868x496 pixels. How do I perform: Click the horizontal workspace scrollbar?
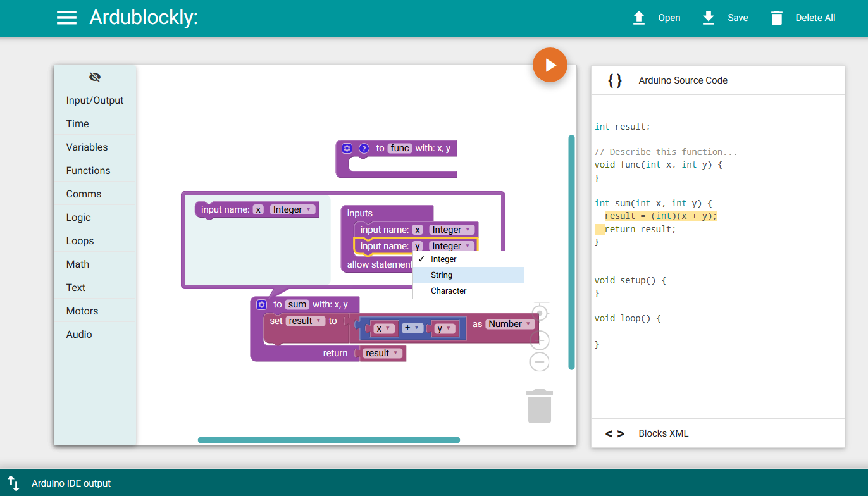coord(329,440)
